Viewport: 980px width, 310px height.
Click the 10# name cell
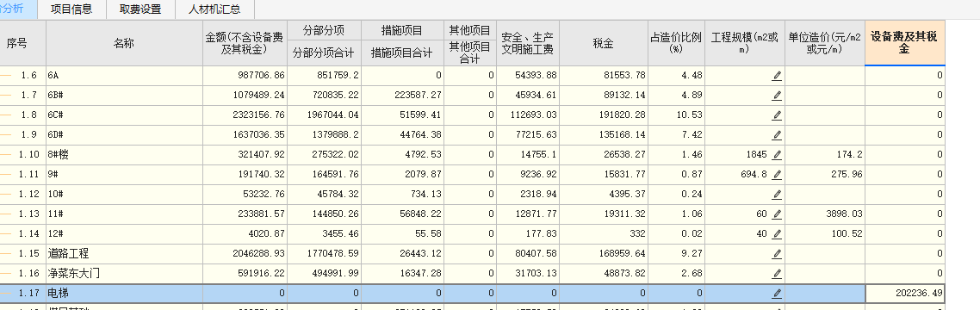tap(124, 195)
